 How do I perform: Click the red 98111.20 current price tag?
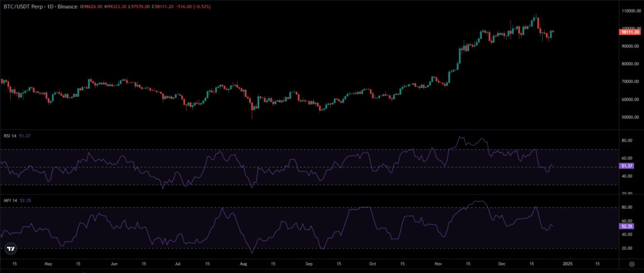click(630, 31)
